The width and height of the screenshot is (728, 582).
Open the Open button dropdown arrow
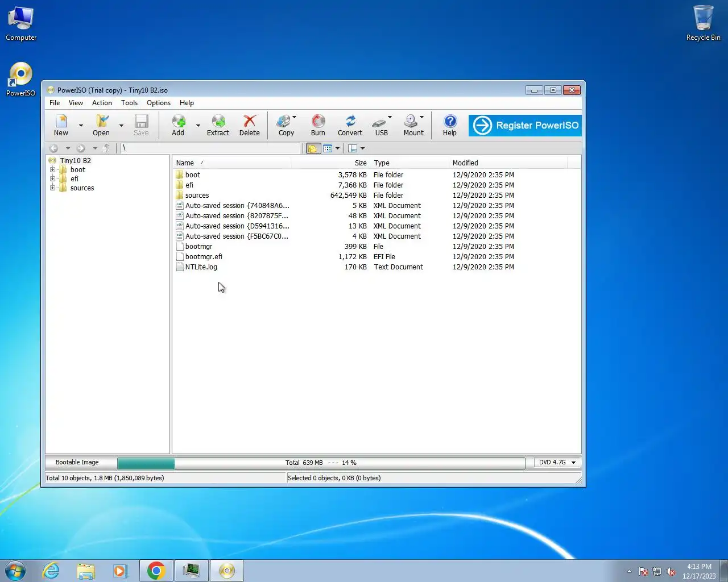[x=121, y=125]
